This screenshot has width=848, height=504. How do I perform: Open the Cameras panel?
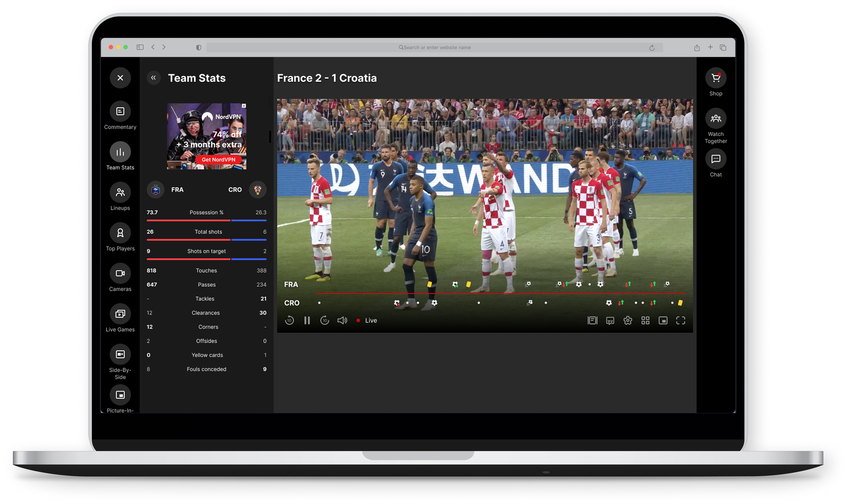click(120, 273)
